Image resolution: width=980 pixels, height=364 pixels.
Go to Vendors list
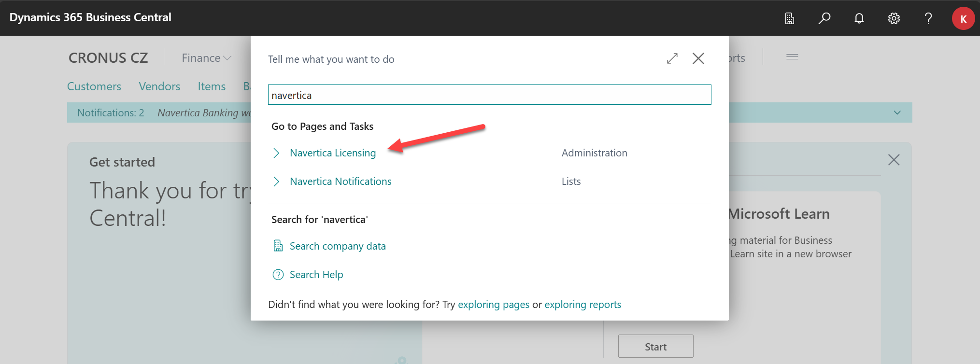point(159,86)
